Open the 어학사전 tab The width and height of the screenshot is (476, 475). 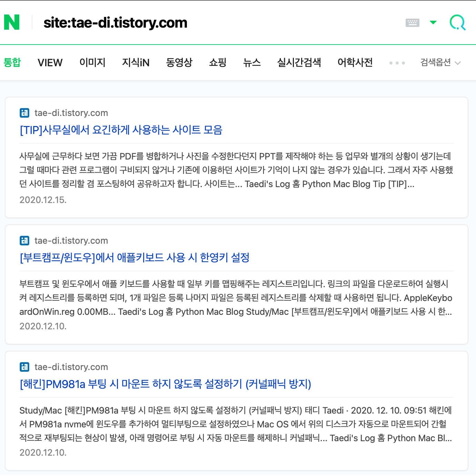[355, 62]
